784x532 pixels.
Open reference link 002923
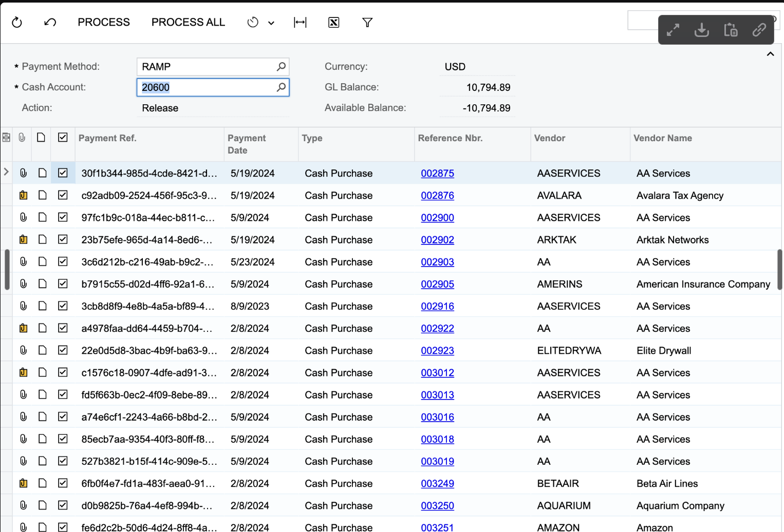click(437, 351)
